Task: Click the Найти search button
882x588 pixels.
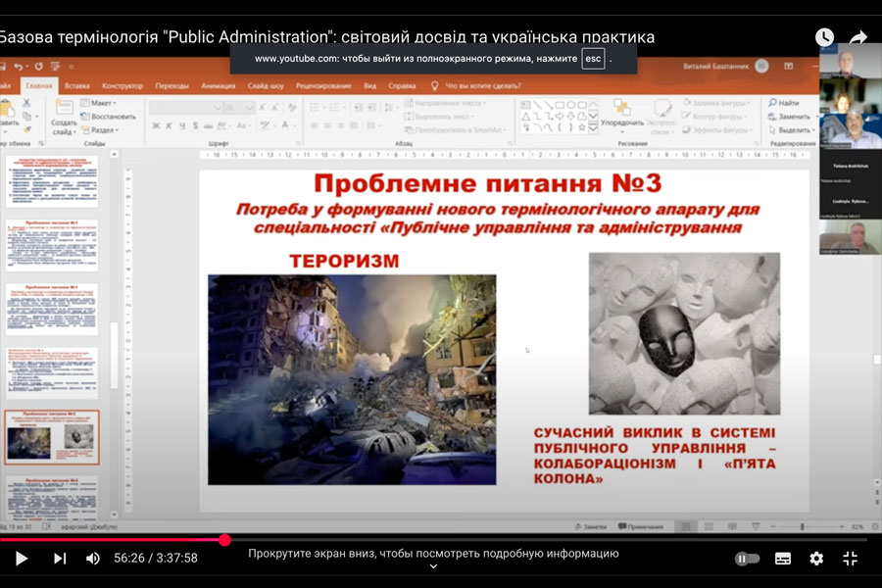Action: tap(784, 103)
